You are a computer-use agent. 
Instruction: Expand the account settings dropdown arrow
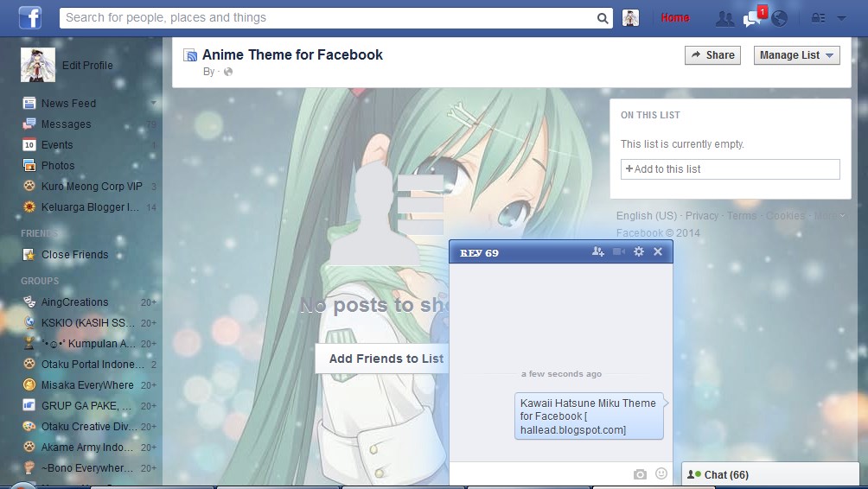841,18
